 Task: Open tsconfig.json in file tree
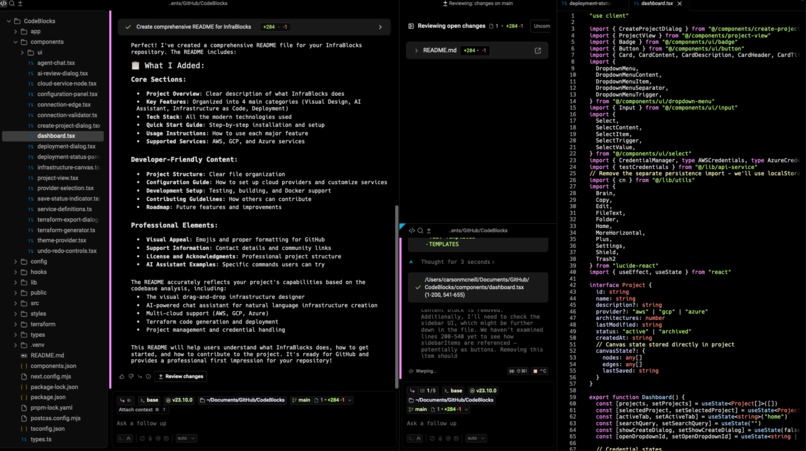(x=47, y=428)
